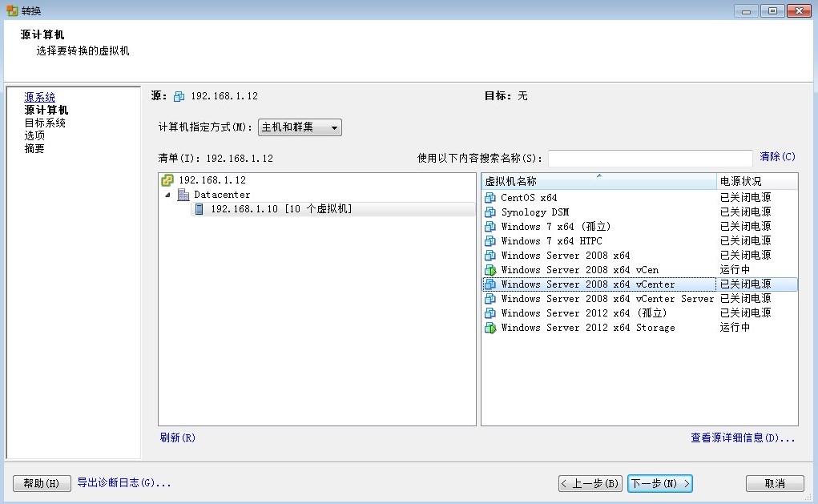The width and height of the screenshot is (818, 504).
Task: Click the Datacenter building icon
Action: point(183,195)
